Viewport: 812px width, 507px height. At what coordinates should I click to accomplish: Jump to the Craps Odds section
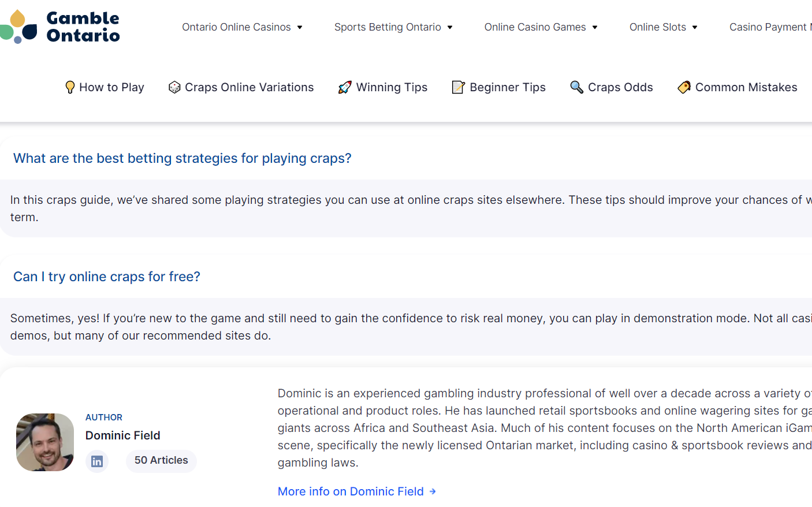620,87
